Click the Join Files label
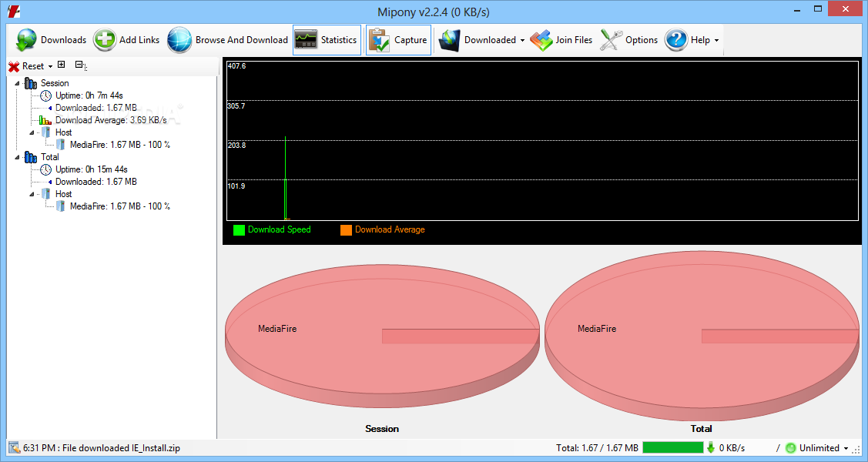The height and width of the screenshot is (462, 868). click(x=574, y=40)
